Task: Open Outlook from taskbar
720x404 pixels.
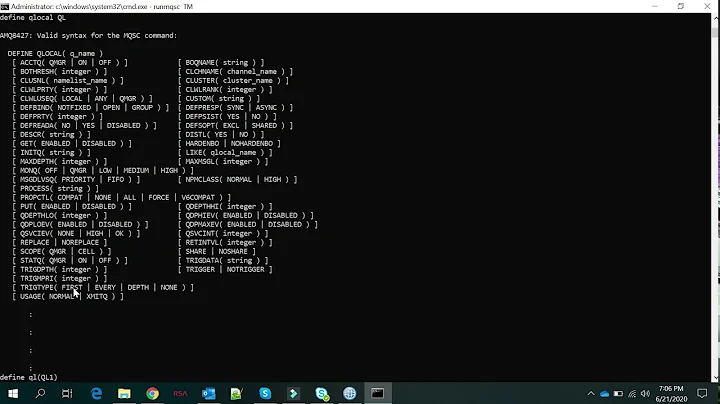Action: click(x=208, y=393)
